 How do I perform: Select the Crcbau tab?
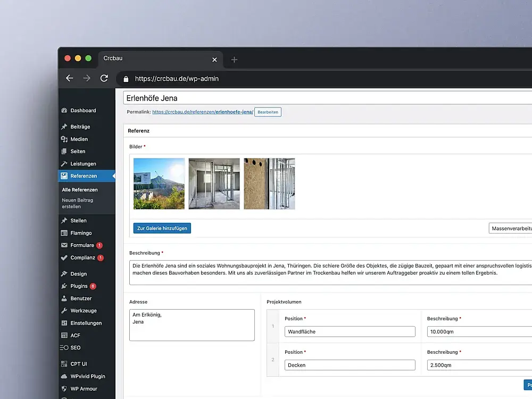click(160, 59)
